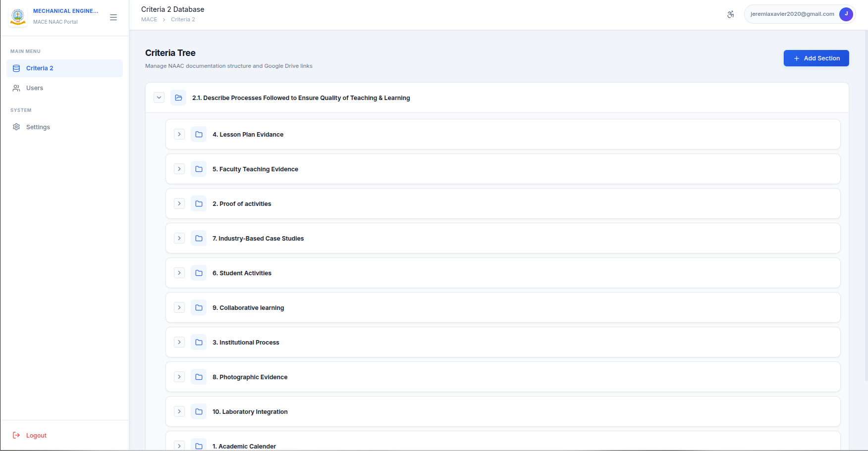Expand the 10. Laboratory Integration row
This screenshot has width=868, height=451.
point(179,411)
